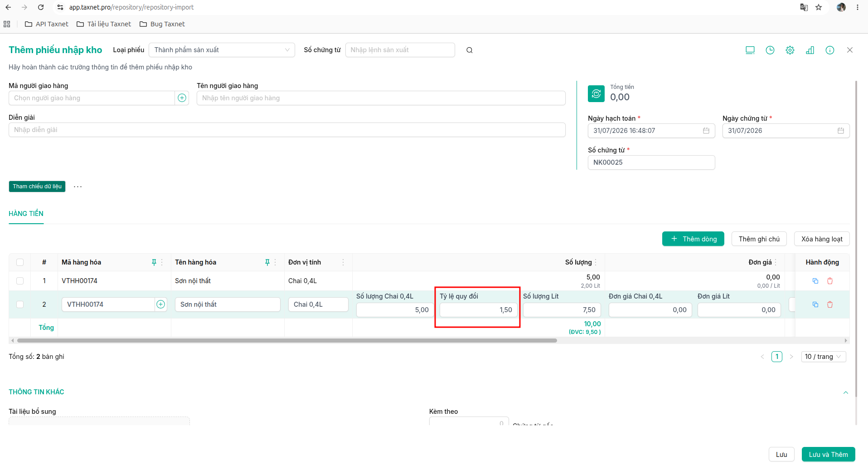Select the HÀNG TIỀN tab

26,214
